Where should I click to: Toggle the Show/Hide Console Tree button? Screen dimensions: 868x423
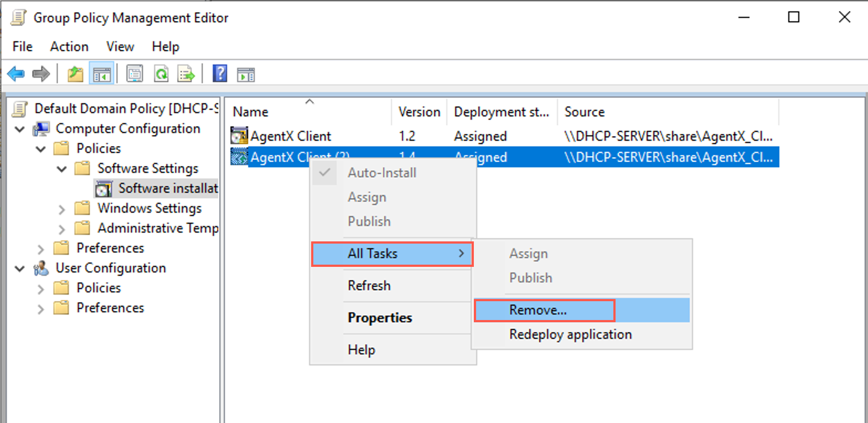point(101,74)
